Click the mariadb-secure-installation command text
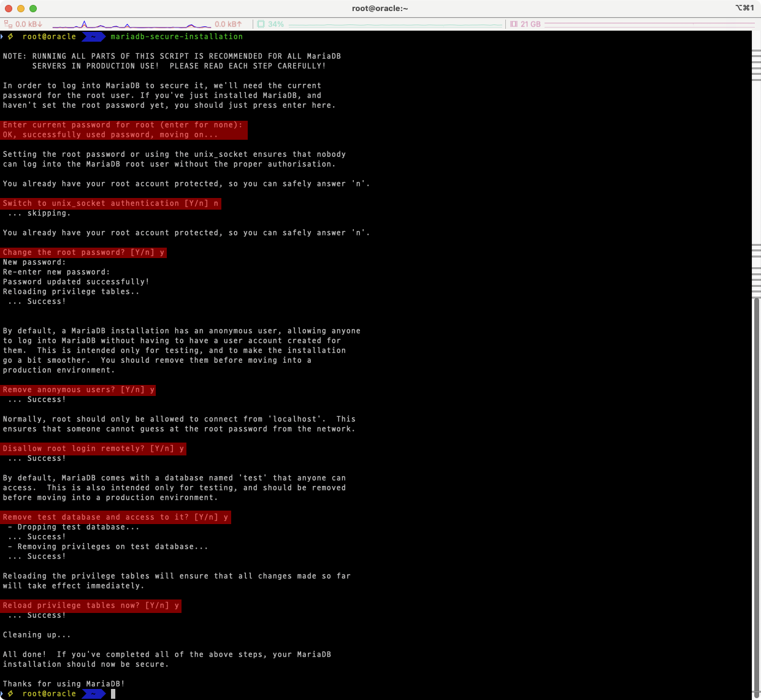The width and height of the screenshot is (761, 700). (x=178, y=36)
